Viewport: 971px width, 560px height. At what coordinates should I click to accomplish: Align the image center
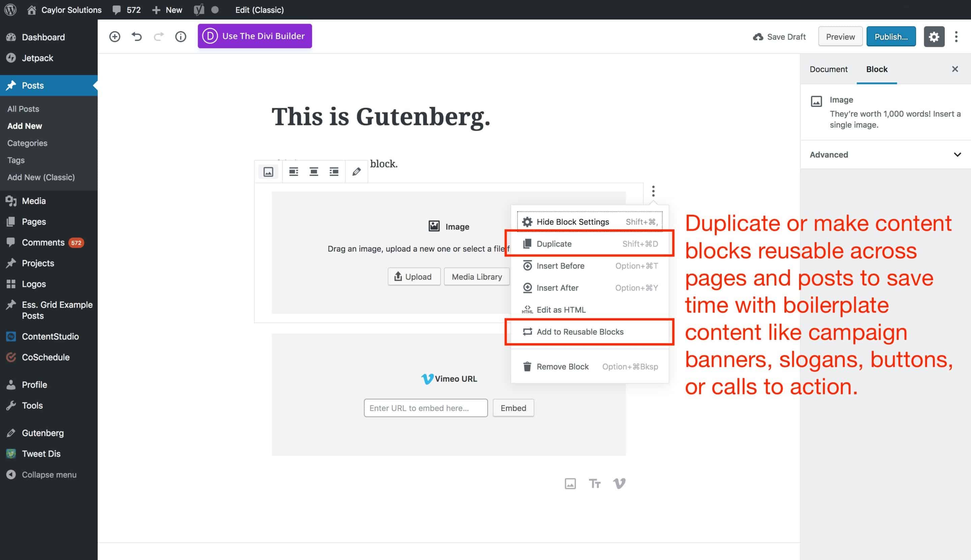click(314, 172)
